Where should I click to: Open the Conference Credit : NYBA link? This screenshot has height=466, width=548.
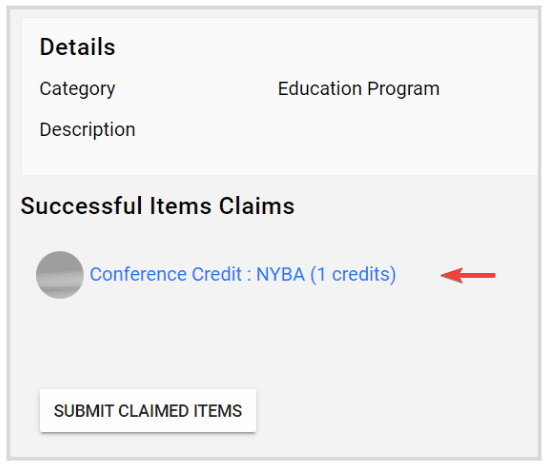pyautogui.click(x=243, y=274)
